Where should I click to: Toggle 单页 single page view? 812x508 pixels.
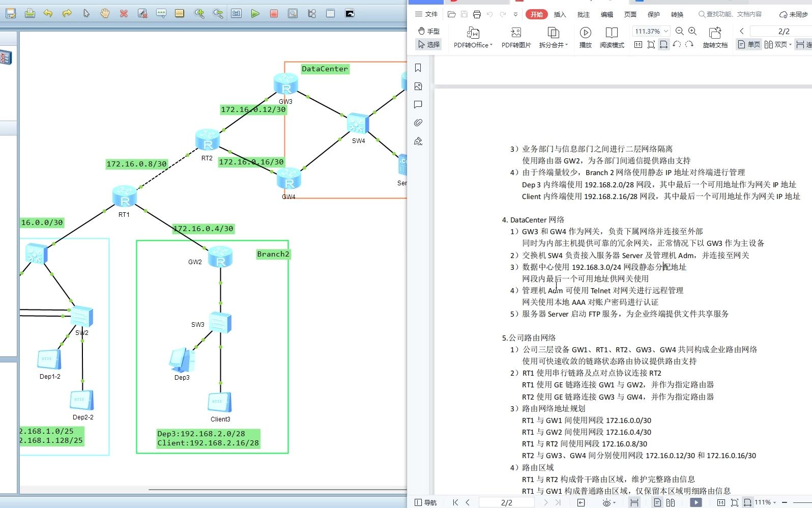pos(749,44)
